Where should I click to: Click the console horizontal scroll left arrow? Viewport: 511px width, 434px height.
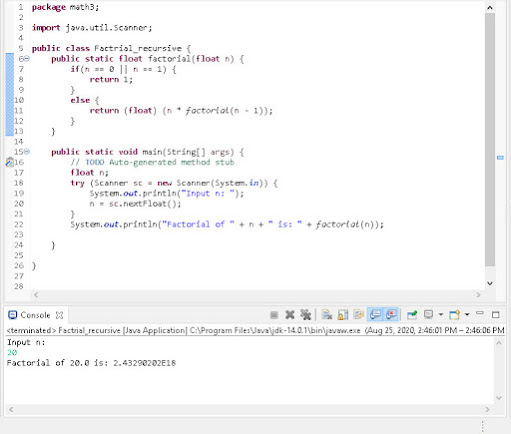[11, 409]
